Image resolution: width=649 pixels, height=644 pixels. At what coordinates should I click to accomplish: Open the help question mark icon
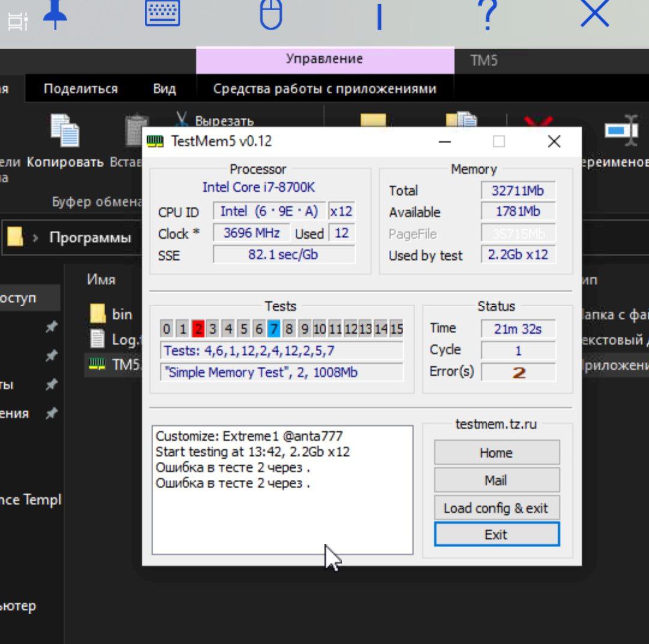pos(489,15)
